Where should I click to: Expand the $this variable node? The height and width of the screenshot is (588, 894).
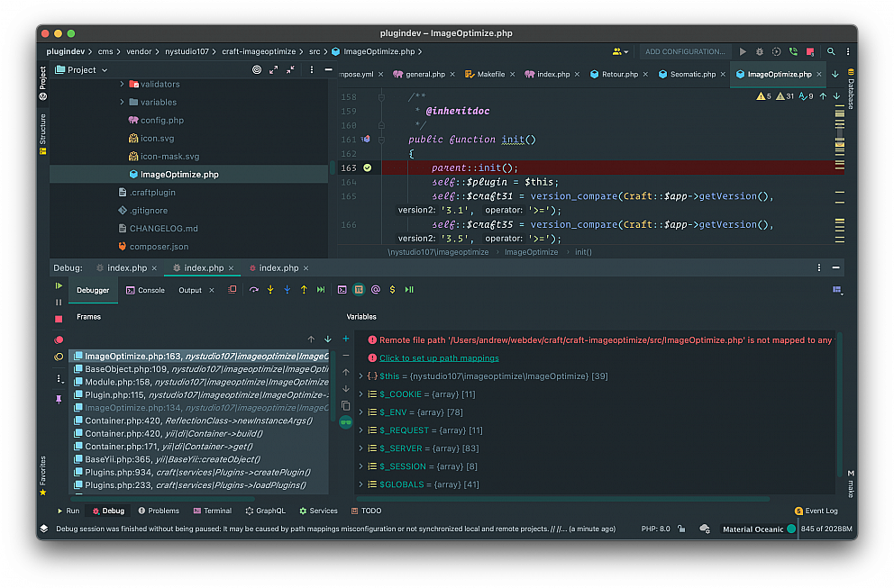click(360, 376)
